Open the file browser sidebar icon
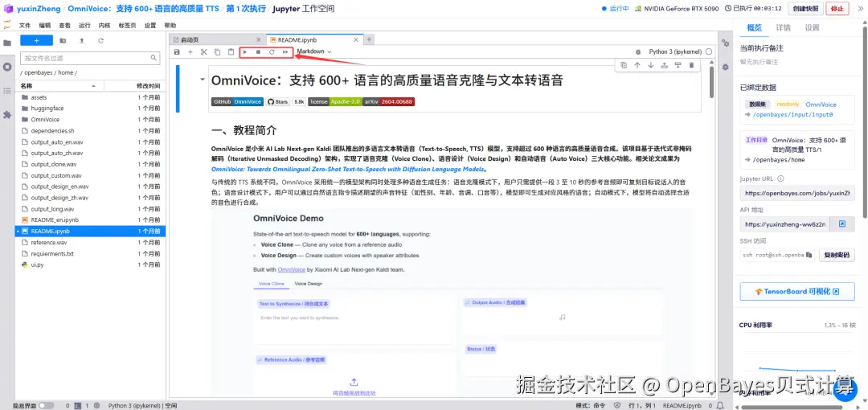The width and height of the screenshot is (868, 410). (7, 43)
